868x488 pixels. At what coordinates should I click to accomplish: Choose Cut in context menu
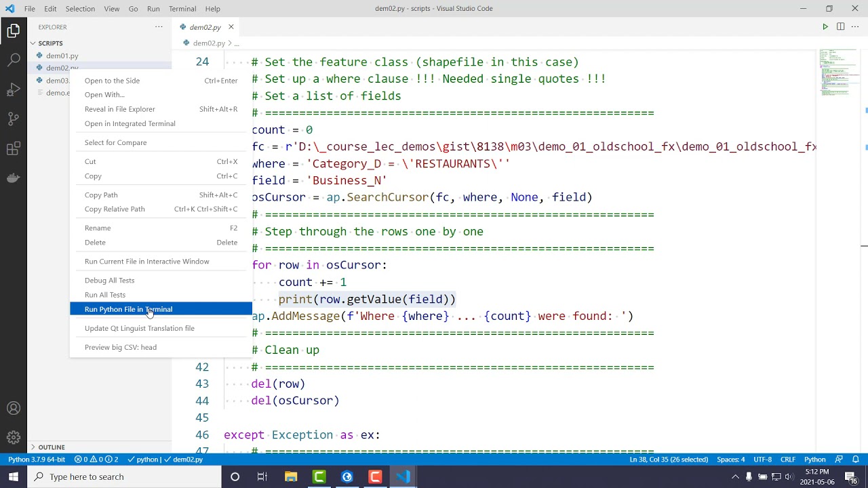click(161, 161)
